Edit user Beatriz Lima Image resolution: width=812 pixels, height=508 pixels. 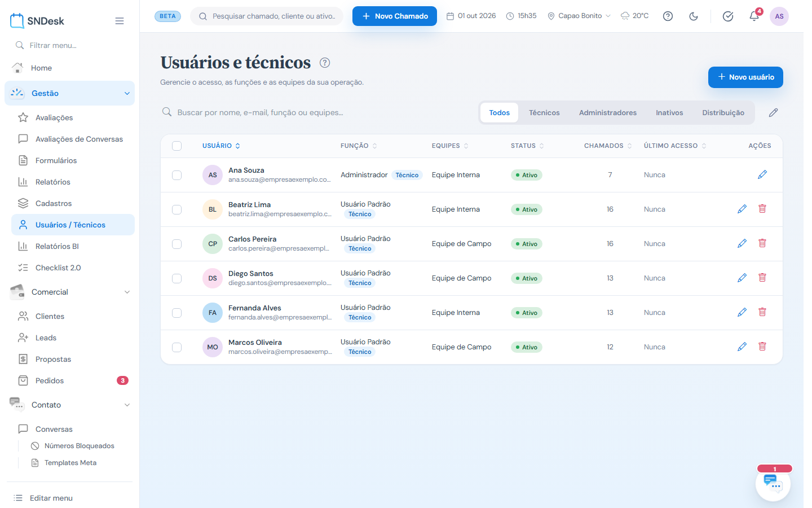(742, 209)
